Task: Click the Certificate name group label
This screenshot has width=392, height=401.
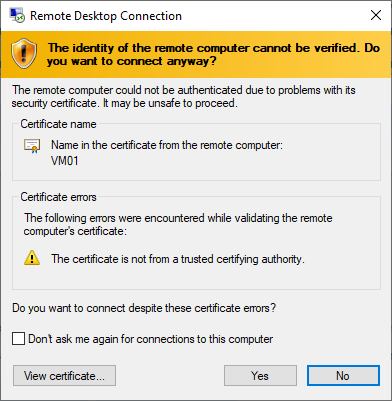Action: click(58, 124)
